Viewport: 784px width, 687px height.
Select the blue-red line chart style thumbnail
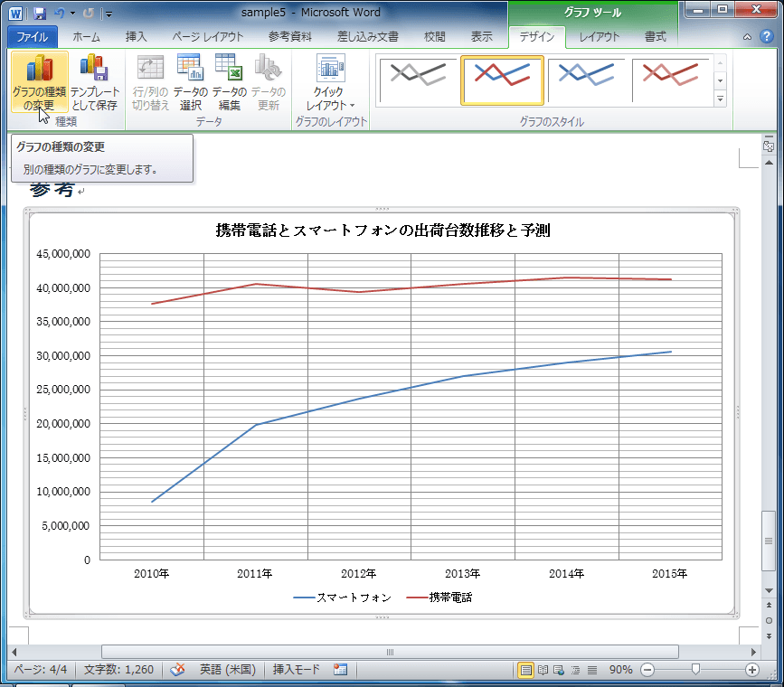click(x=502, y=80)
